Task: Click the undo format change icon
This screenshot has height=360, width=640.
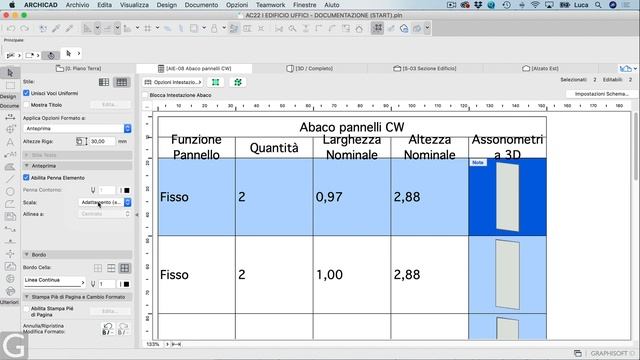Action: tap(108, 329)
